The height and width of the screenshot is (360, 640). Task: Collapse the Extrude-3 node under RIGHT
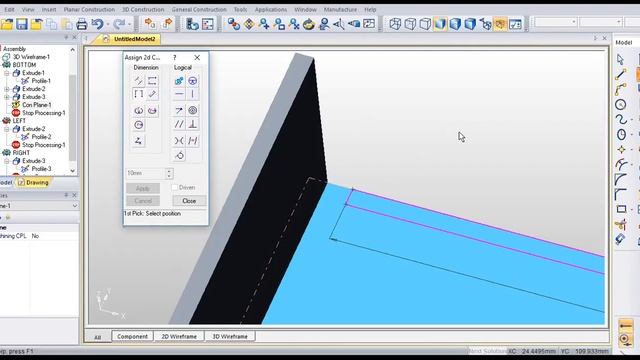[x=7, y=161]
